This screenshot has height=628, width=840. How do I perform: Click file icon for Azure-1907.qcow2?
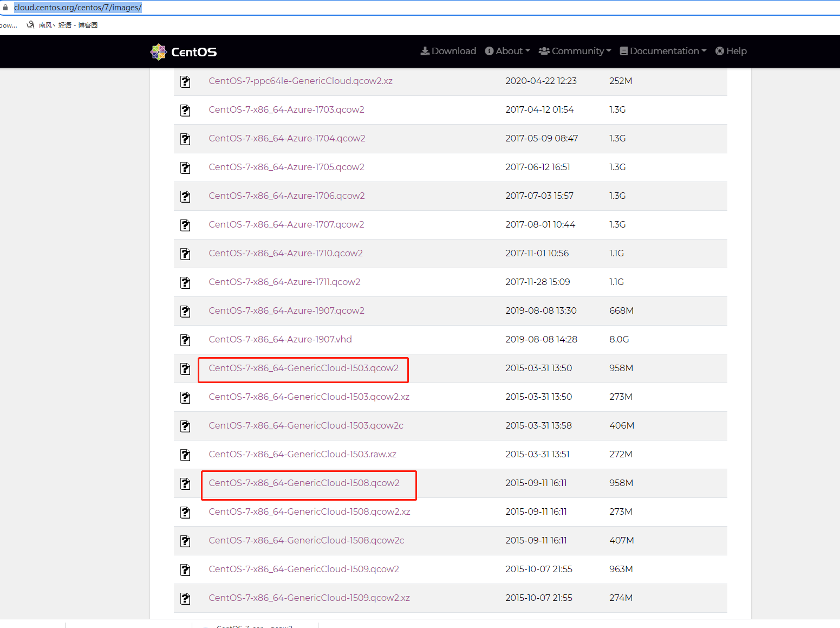pos(185,312)
